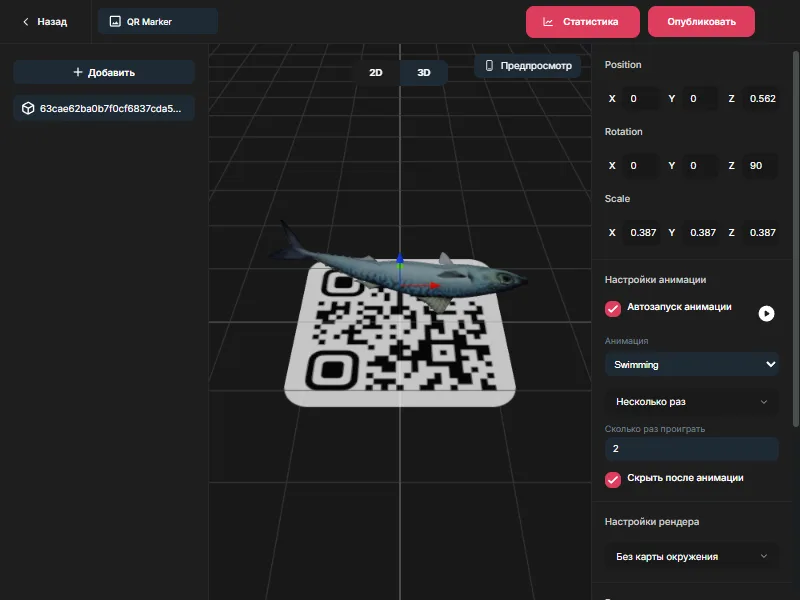
Task: Click Position Y input field
Action: pos(701,98)
